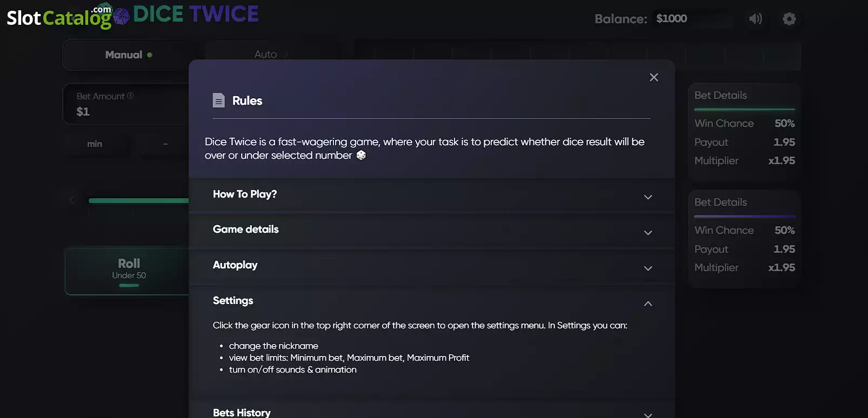Image resolution: width=868 pixels, height=418 pixels.
Task: Click the left arrow beside the slider
Action: [71, 200]
